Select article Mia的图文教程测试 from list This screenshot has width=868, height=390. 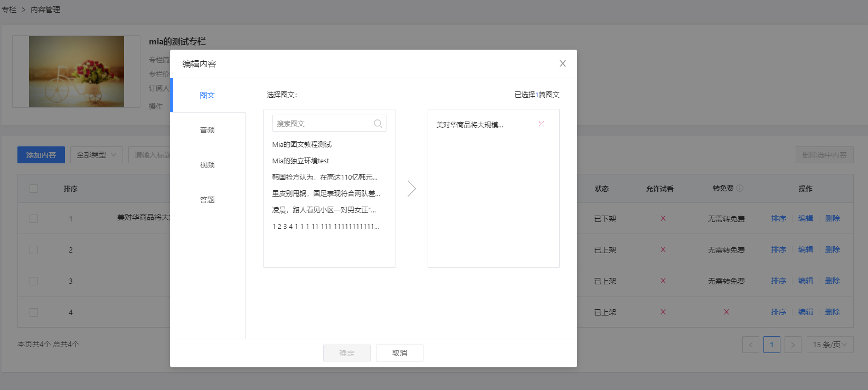point(302,144)
